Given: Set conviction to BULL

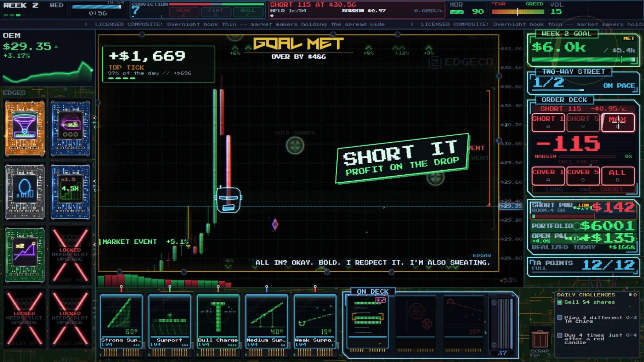Looking at the screenshot, I should [x=248, y=12].
